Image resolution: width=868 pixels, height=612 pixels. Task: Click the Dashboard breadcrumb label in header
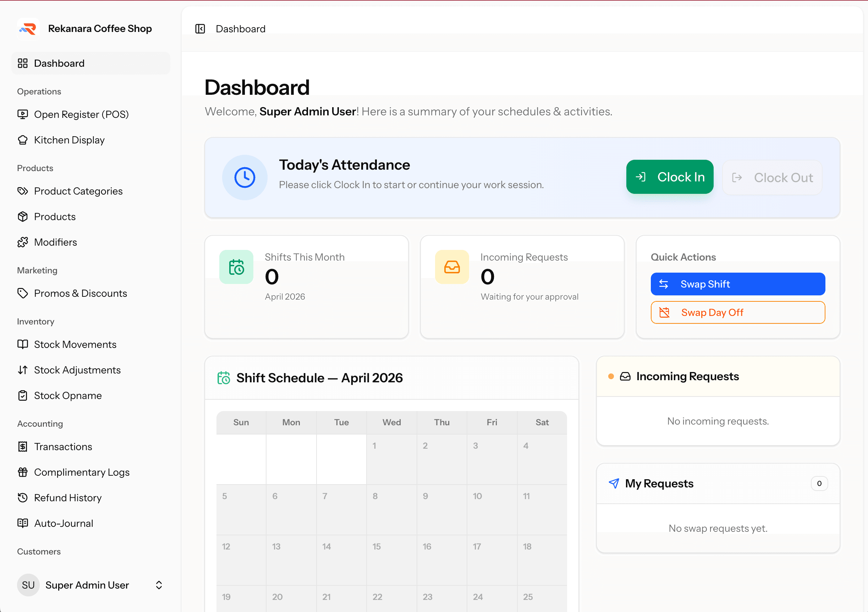[x=241, y=29]
